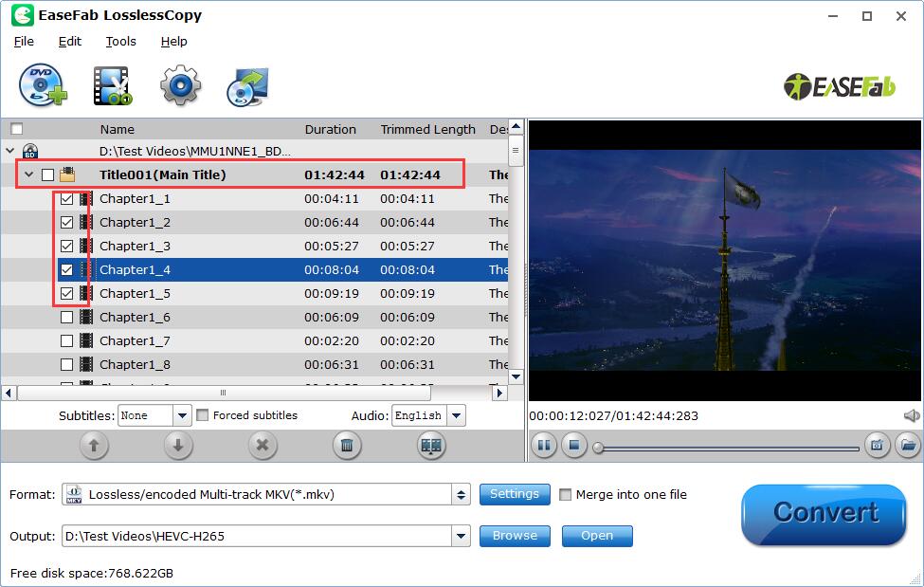The image size is (924, 587).
Task: Click the film icon of Chapter1_1
Action: 86,199
